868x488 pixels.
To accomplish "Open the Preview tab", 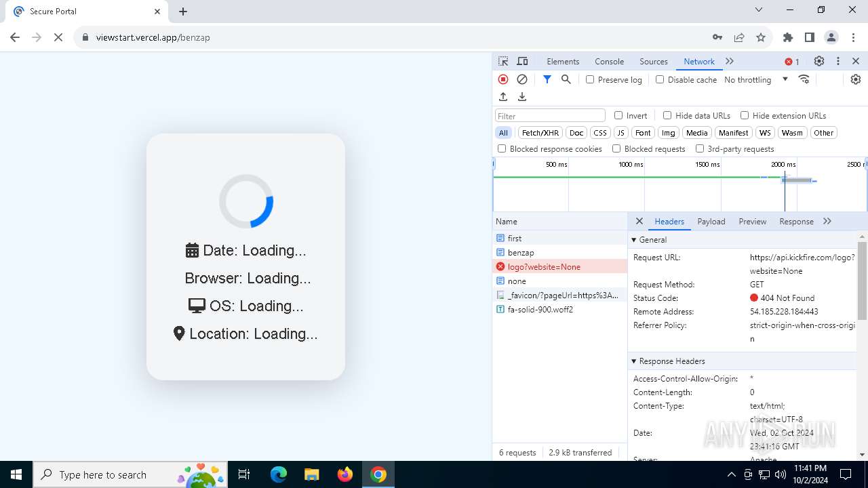I will pos(753,222).
